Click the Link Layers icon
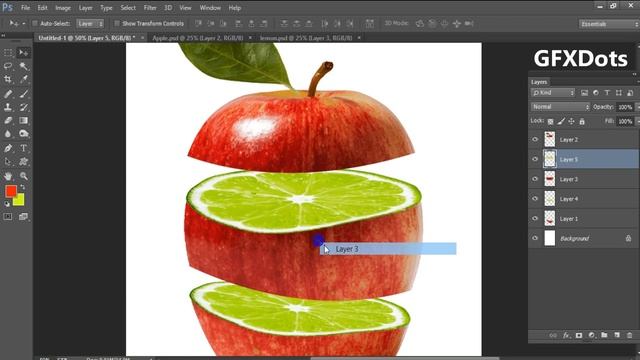The image size is (640, 360). point(553,336)
